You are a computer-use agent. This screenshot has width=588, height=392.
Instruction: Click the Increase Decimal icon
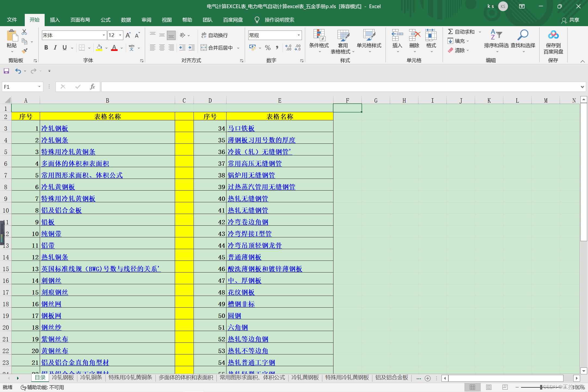point(288,48)
